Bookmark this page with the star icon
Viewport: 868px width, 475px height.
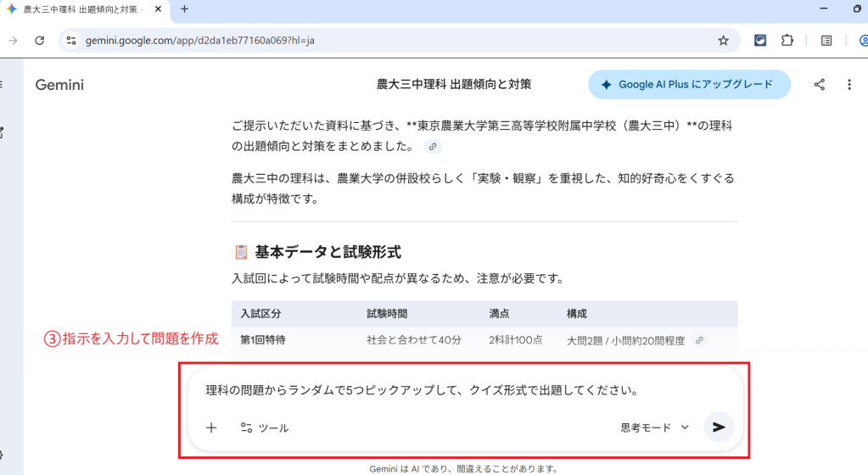[723, 40]
